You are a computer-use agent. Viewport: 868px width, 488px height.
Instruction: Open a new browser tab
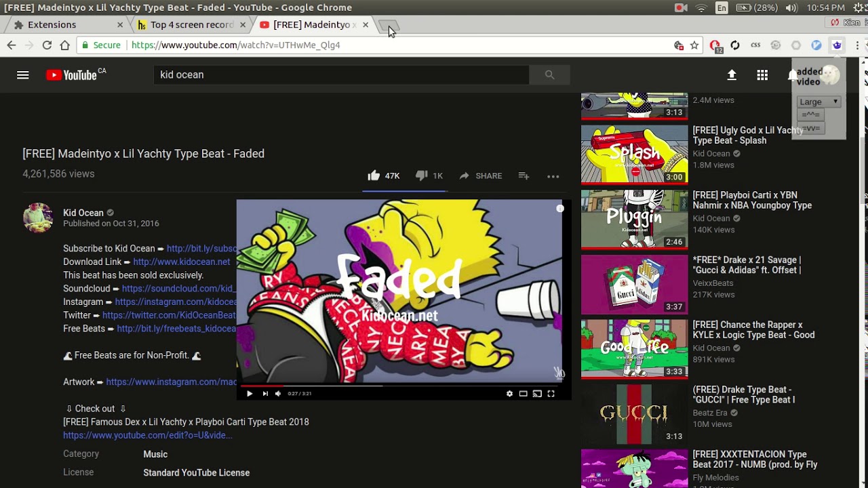click(x=389, y=25)
